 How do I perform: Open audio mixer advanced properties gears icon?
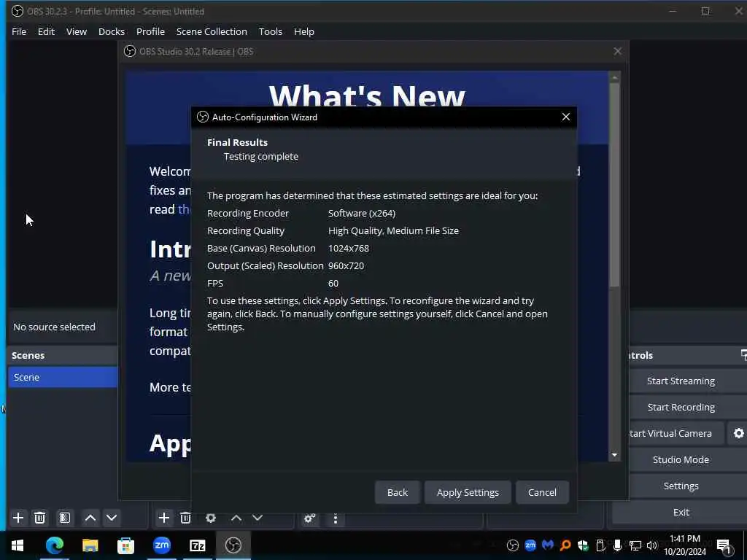tap(309, 518)
